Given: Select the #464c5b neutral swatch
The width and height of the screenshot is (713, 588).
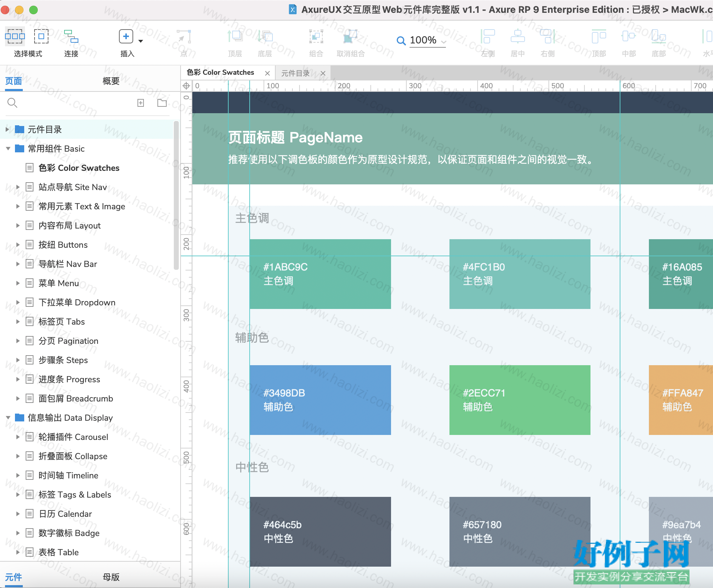Looking at the screenshot, I should (320, 532).
